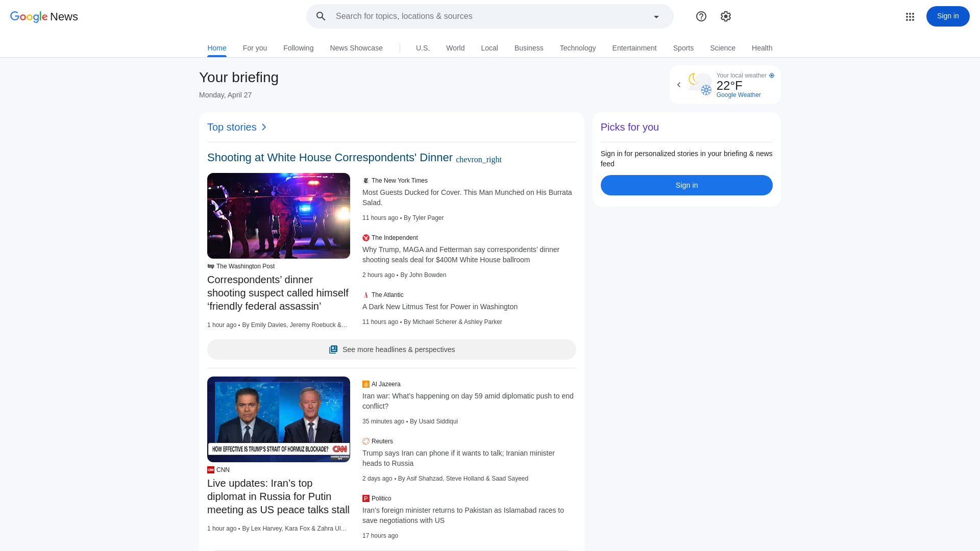Click the search magnifier icon

(x=321, y=16)
